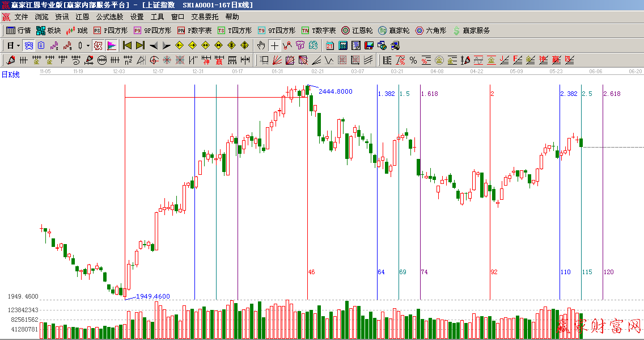Open the 六角形 hexagon chart tool
Screen dimensions: 644x340
pos(431,31)
